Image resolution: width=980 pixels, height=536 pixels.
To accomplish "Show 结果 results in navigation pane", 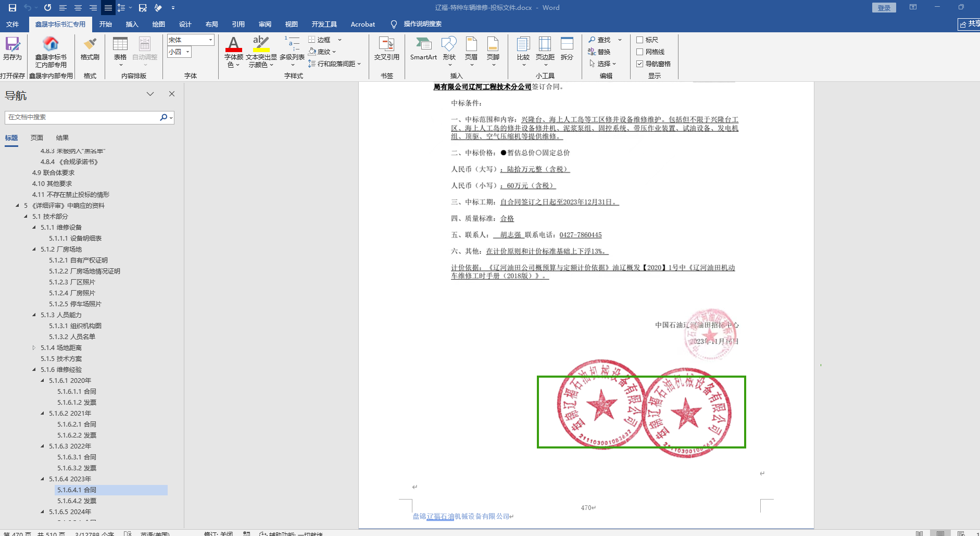I will pyautogui.click(x=62, y=138).
